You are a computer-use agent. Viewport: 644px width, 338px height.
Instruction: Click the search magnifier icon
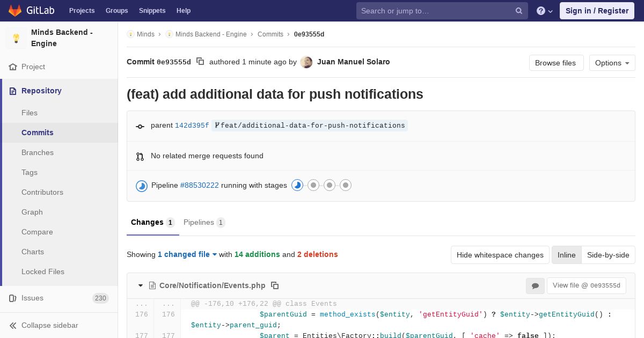(x=519, y=11)
